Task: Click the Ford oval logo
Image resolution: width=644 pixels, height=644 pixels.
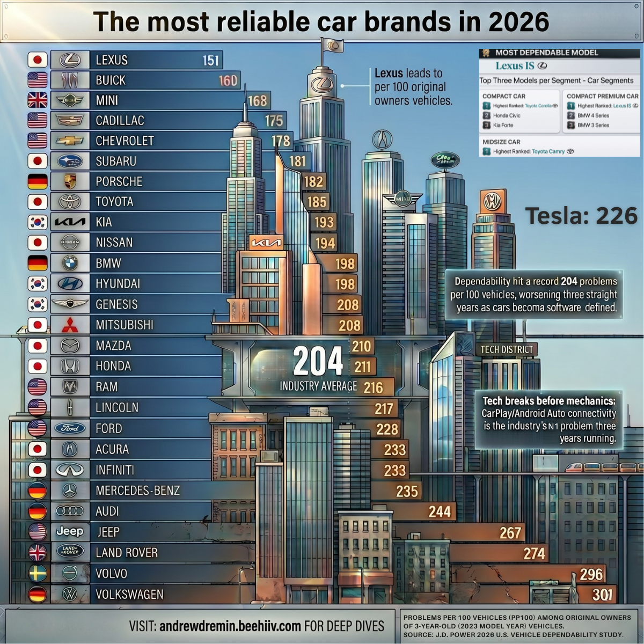Action: click(x=70, y=428)
